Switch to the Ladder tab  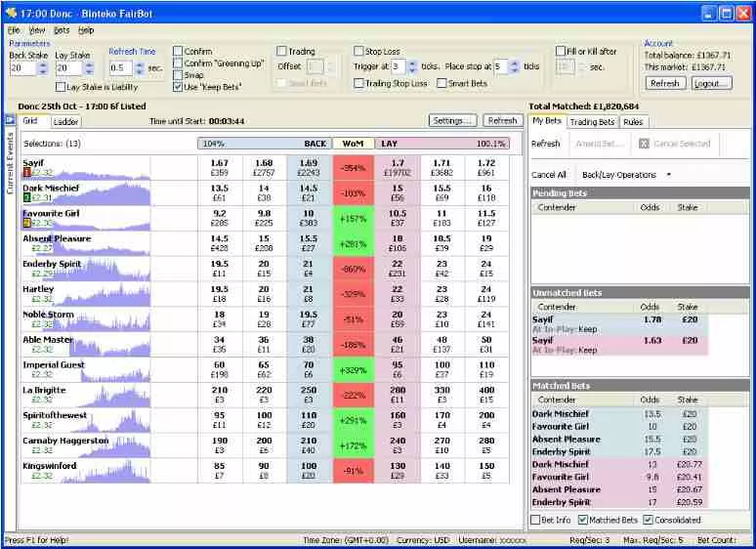[65, 121]
